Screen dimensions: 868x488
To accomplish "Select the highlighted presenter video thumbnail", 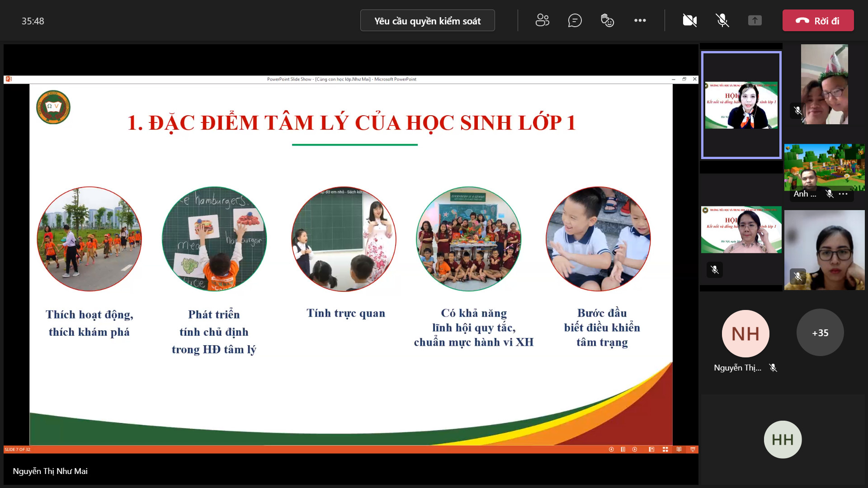I will click(x=741, y=105).
